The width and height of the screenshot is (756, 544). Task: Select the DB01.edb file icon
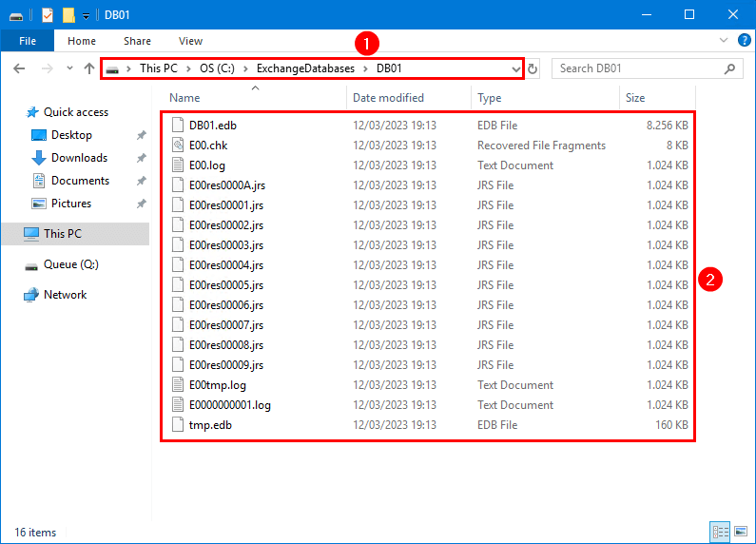point(178,125)
